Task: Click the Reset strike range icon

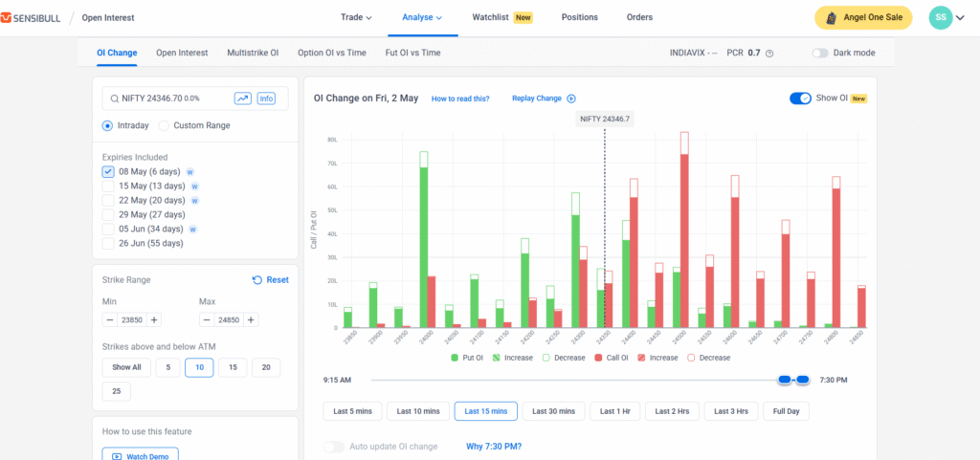Action: point(257,280)
